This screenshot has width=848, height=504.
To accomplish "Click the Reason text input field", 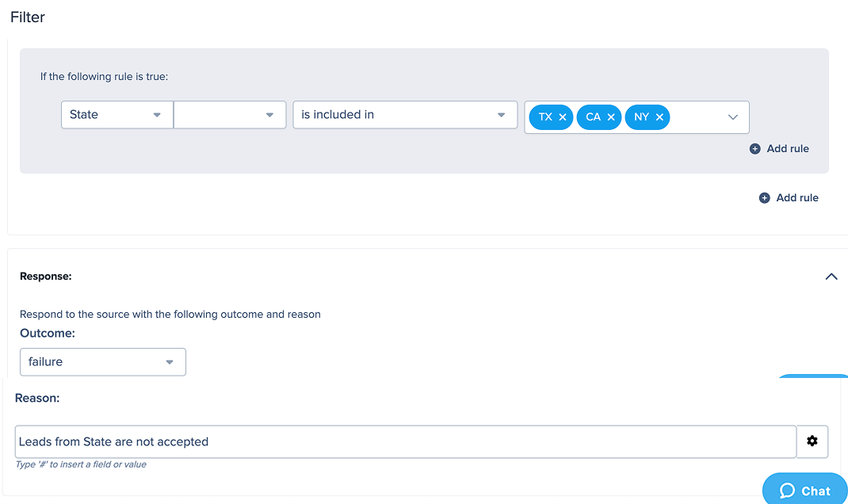I will coord(404,441).
